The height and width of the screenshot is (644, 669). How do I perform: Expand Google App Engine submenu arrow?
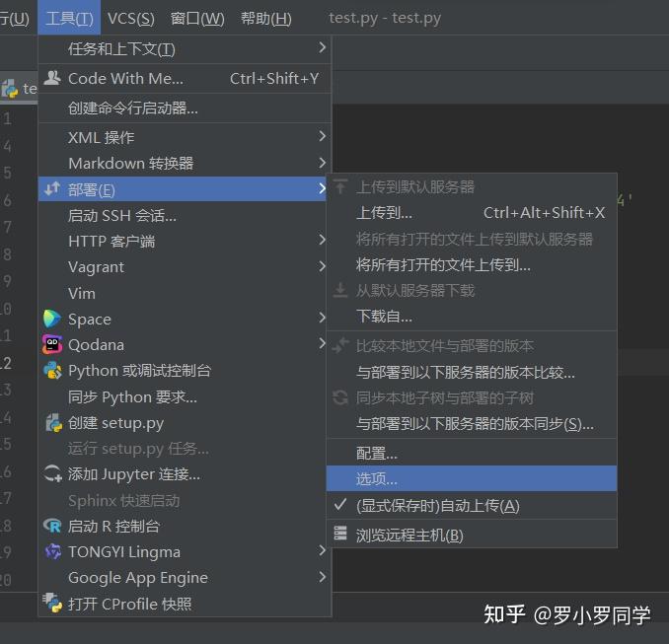pyautogui.click(x=322, y=577)
